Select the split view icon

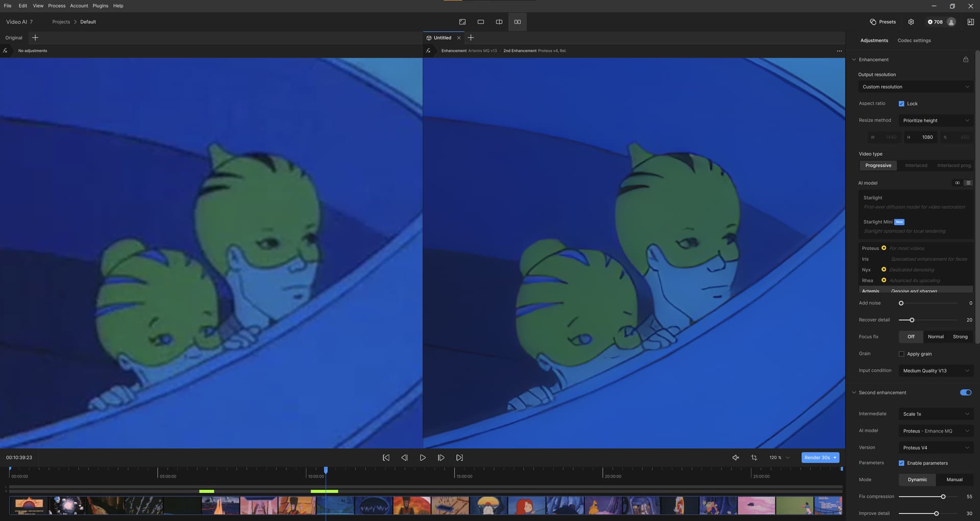[x=499, y=22]
